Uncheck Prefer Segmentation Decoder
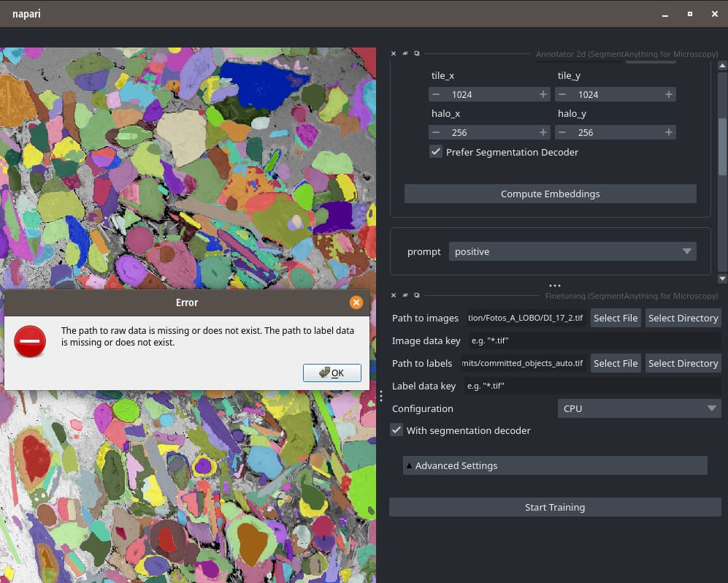Viewport: 728px width, 583px height. click(436, 152)
